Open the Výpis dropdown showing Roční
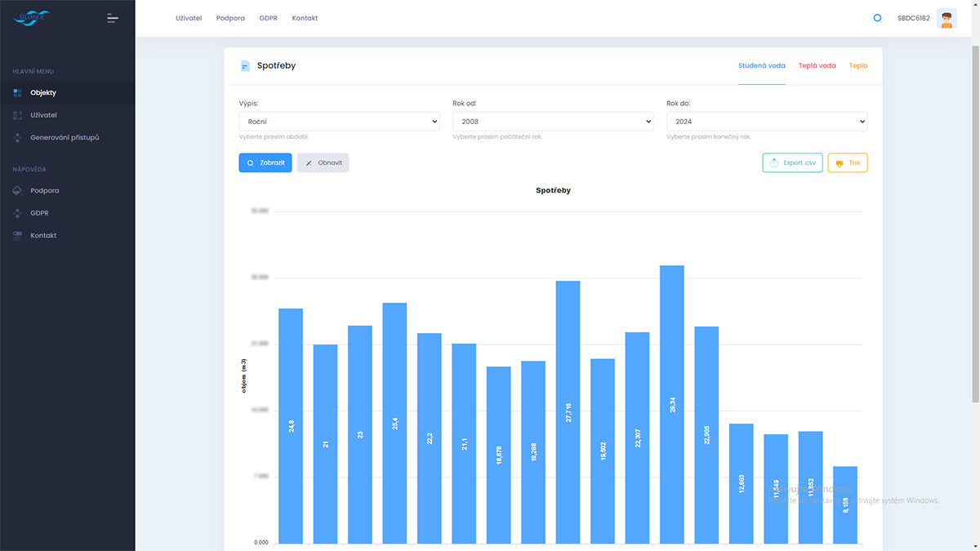The image size is (980, 551). 340,122
